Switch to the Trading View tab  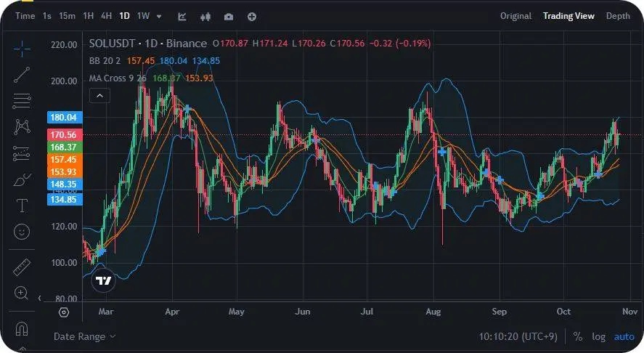tap(568, 16)
